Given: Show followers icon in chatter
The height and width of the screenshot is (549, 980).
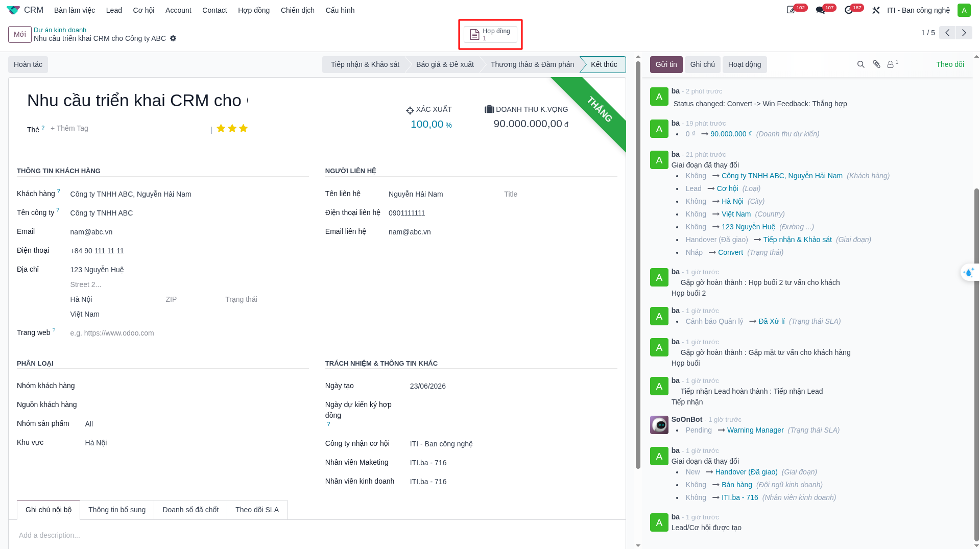Looking at the screenshot, I should [x=892, y=64].
